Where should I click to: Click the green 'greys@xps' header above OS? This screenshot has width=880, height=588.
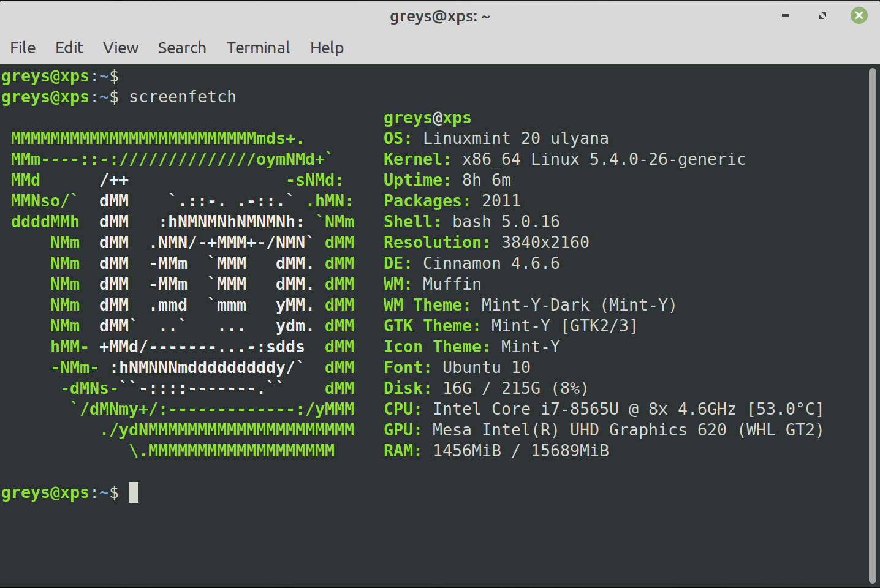[428, 118]
